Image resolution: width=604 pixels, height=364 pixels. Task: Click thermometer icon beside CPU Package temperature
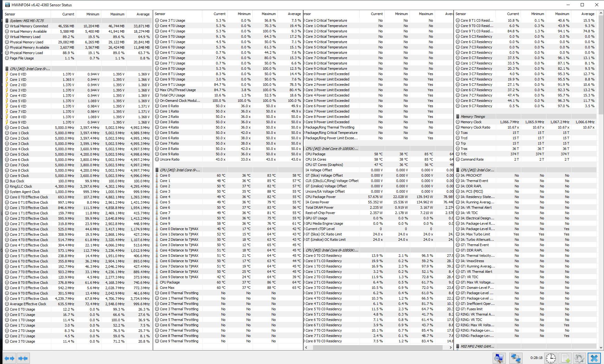pos(157,282)
